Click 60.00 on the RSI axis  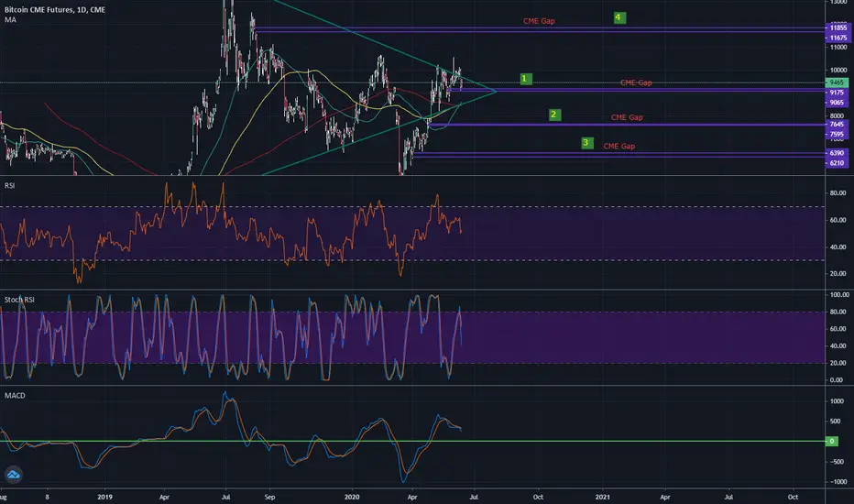(838, 220)
